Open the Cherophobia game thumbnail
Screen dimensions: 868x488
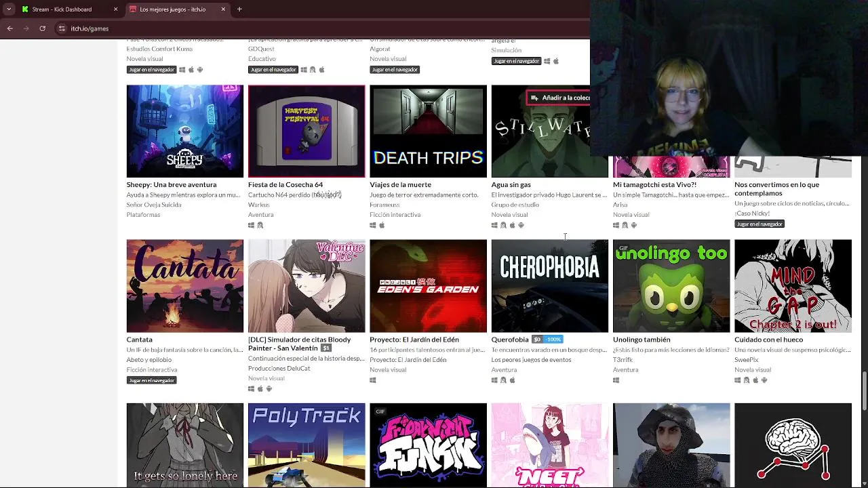point(549,286)
